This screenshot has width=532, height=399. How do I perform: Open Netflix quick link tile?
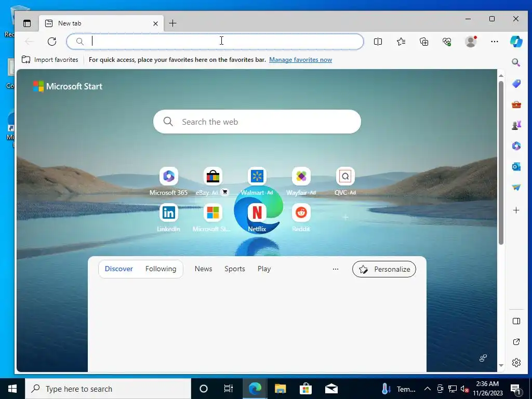click(x=257, y=218)
